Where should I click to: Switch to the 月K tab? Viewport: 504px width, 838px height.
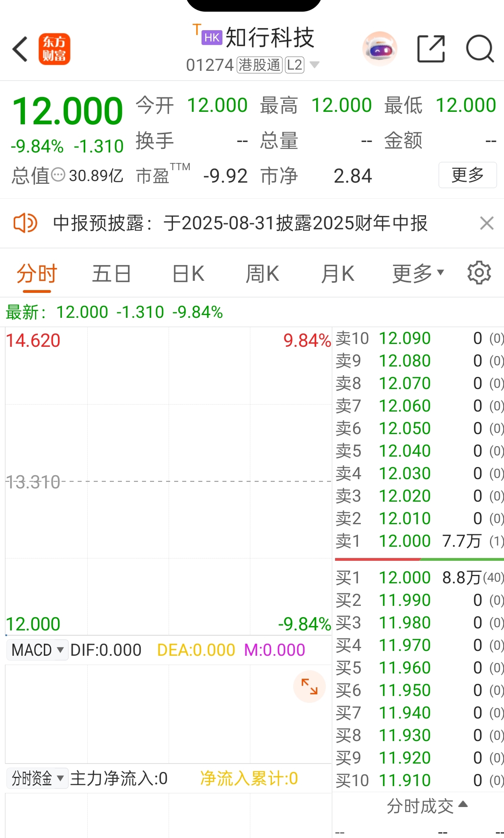[x=337, y=274]
